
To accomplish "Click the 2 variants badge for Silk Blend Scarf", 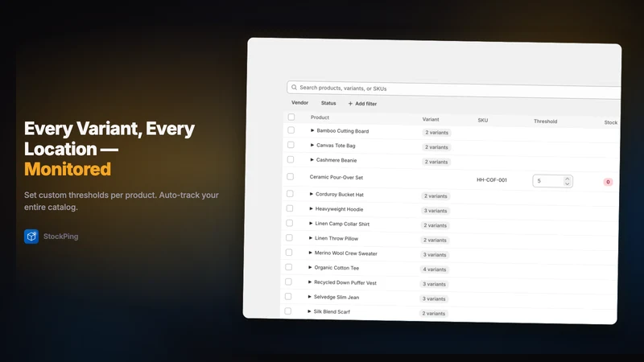I will (433, 313).
